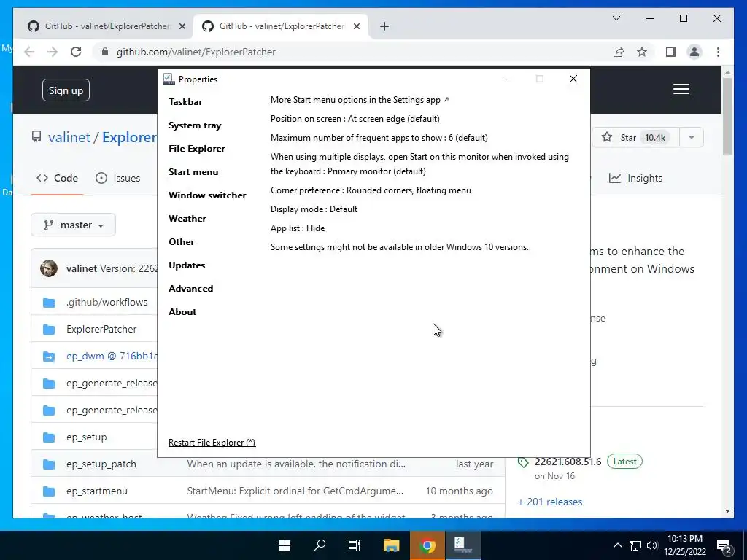The height and width of the screenshot is (560, 747).
Task: Open the Insights repository tab
Action: coord(636,178)
